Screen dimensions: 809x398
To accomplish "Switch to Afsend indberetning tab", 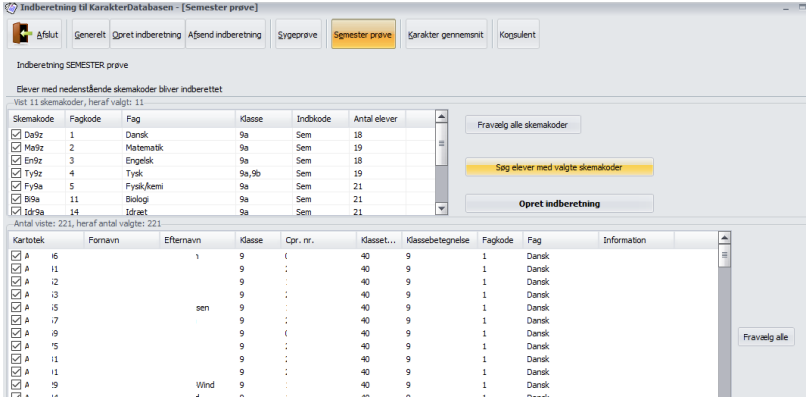I will 225,35.
